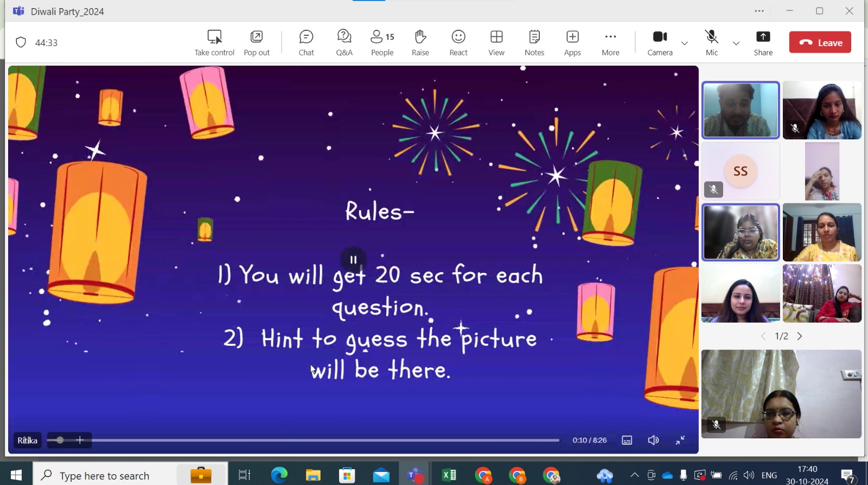Screen dimensions: 868x485
Task: Expand camera options dropdown arrow
Action: (x=685, y=43)
